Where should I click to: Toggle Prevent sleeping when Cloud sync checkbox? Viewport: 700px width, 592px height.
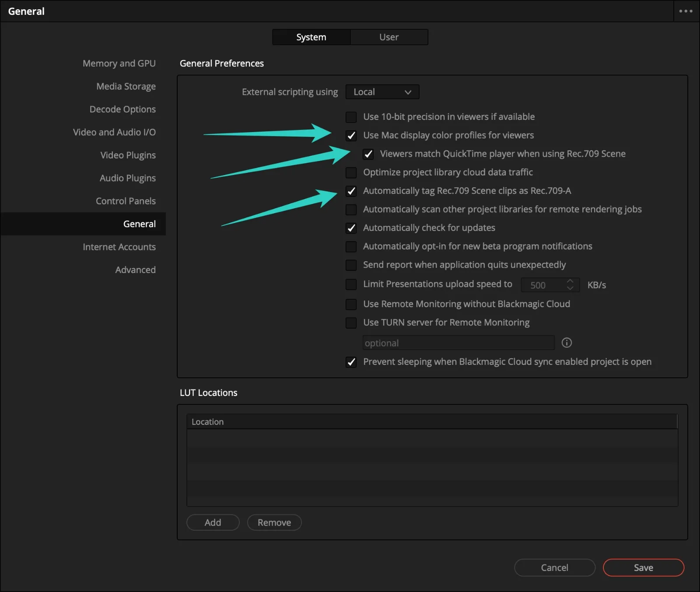click(351, 362)
